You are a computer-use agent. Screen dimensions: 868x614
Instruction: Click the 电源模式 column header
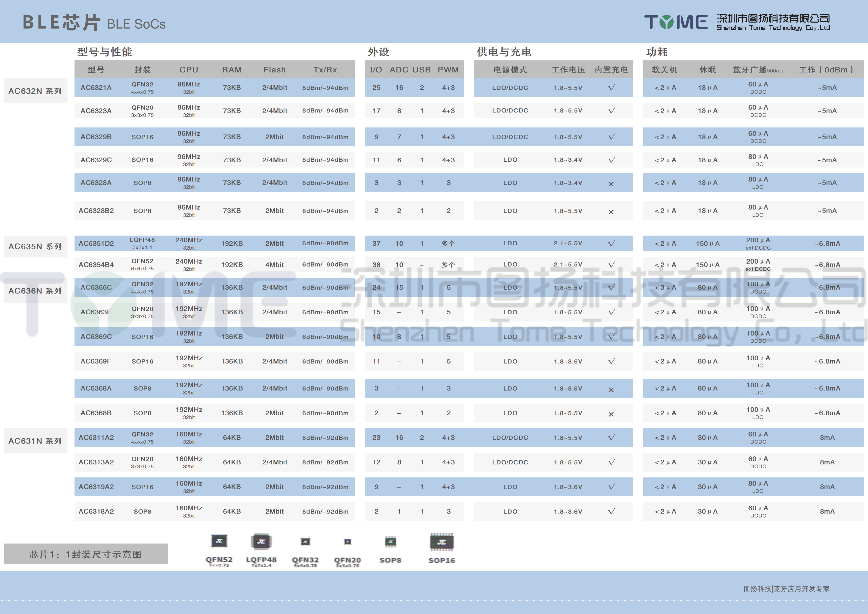pos(510,70)
